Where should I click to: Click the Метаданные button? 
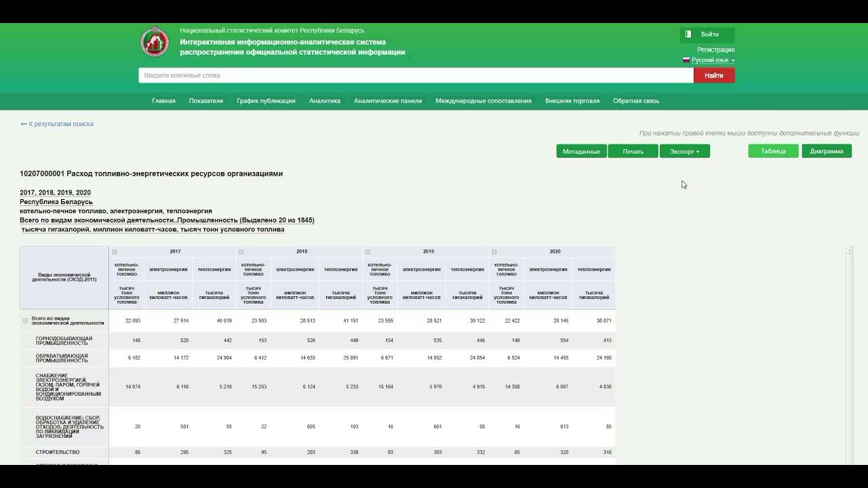pyautogui.click(x=582, y=151)
